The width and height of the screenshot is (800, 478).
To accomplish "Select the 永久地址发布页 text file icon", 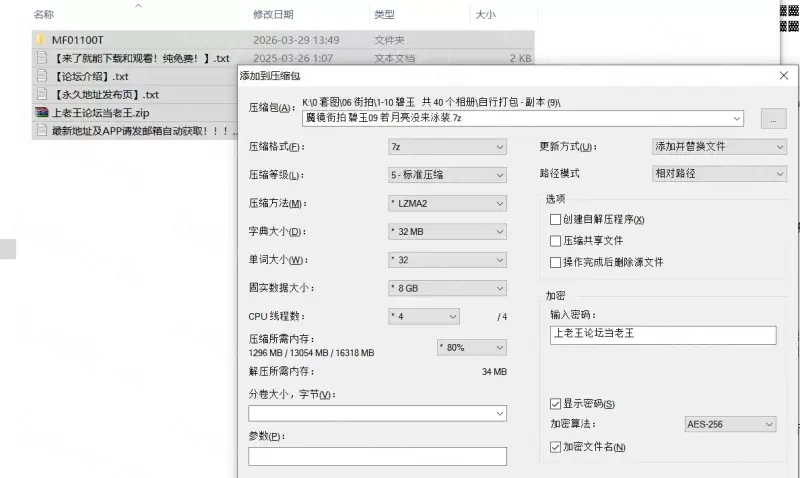I will pyautogui.click(x=42, y=94).
